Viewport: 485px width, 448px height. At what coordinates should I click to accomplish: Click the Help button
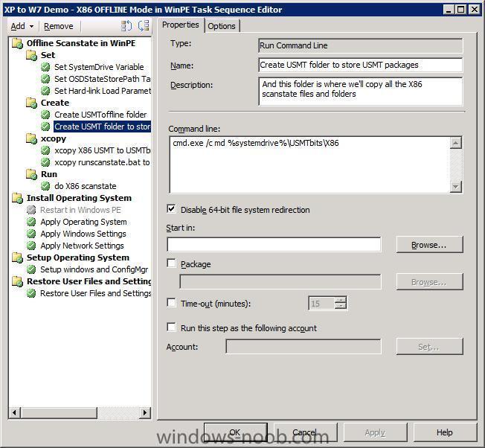pyautogui.click(x=445, y=432)
